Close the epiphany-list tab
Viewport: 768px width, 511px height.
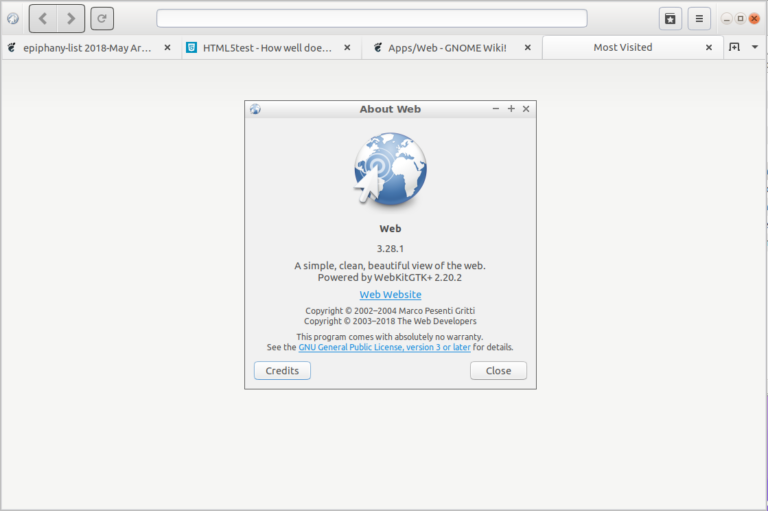[168, 48]
